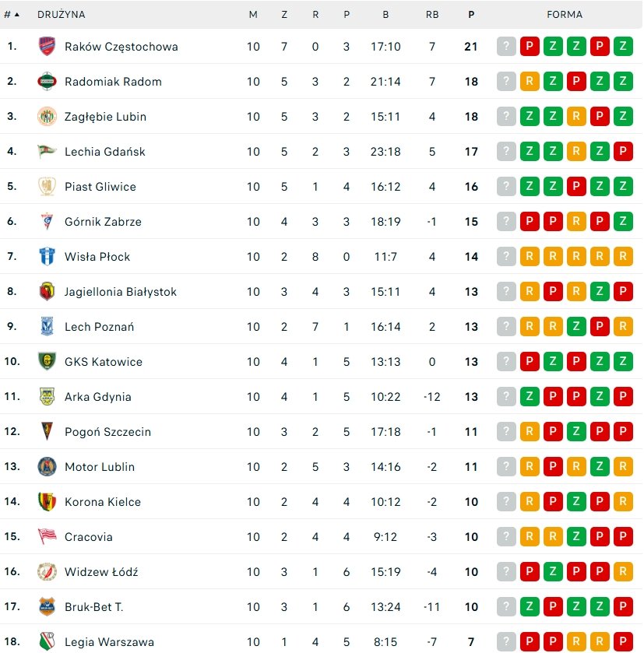This screenshot has height=653, width=644.
Task: Click the Wisła Płock club badge
Action: click(x=47, y=257)
